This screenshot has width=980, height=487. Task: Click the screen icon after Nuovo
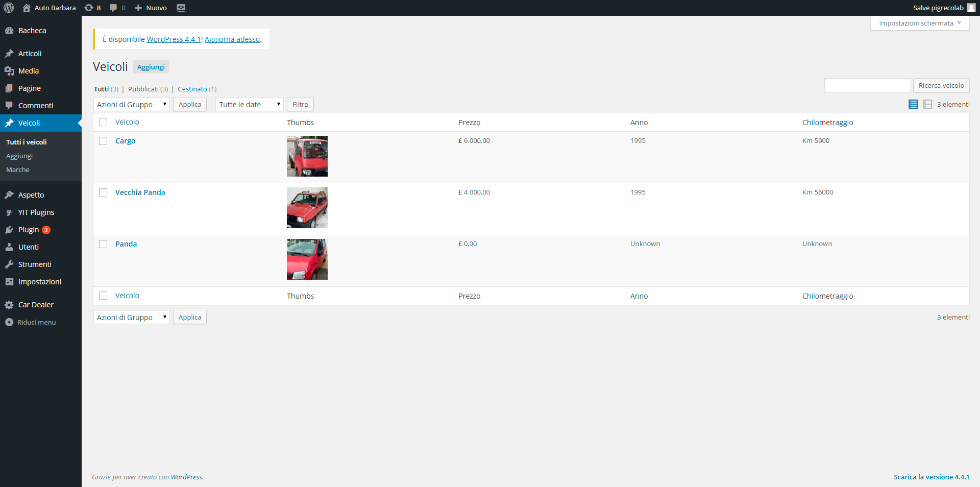pyautogui.click(x=181, y=8)
